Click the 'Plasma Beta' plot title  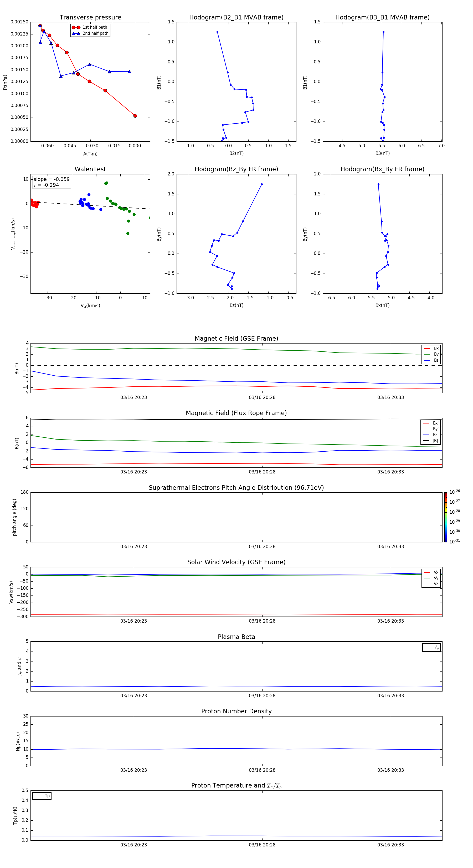[236, 637]
